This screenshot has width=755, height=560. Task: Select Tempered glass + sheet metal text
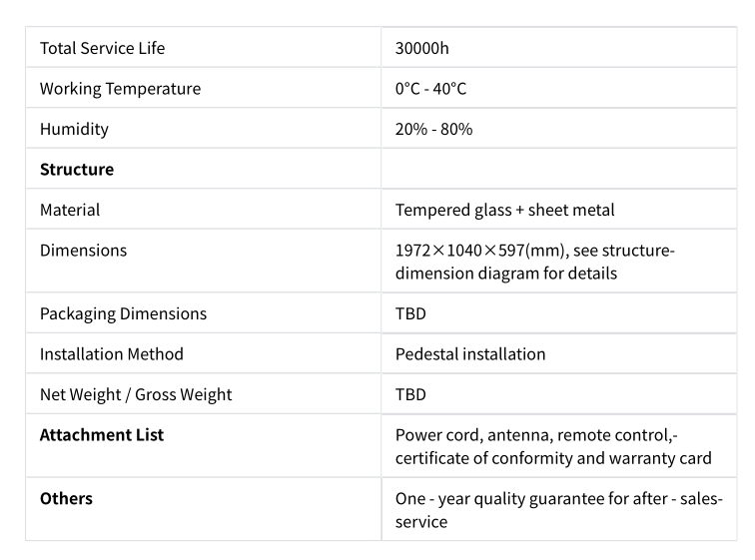[504, 211]
